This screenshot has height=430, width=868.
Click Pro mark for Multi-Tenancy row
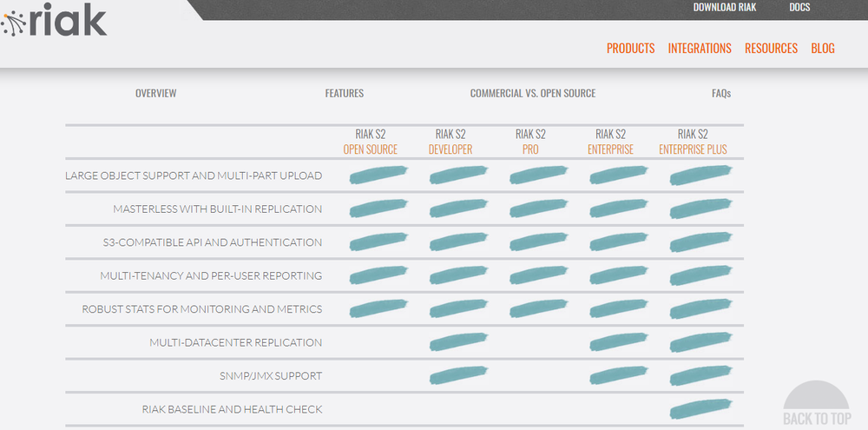539,275
